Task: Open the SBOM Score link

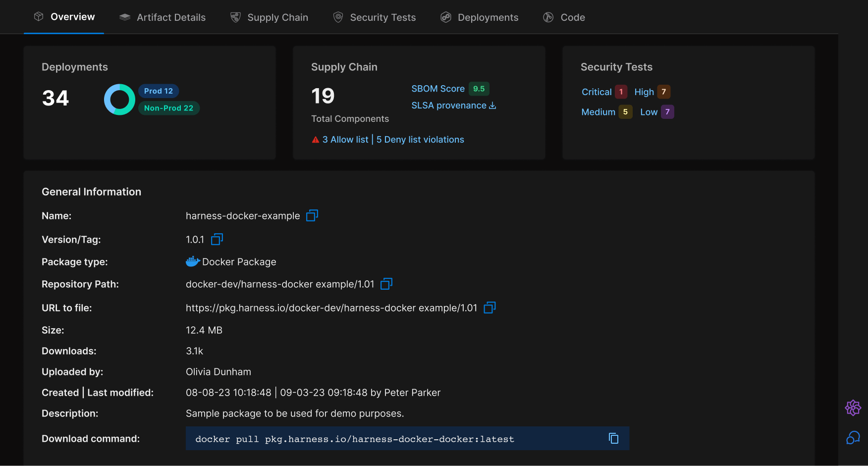Action: pyautogui.click(x=438, y=89)
